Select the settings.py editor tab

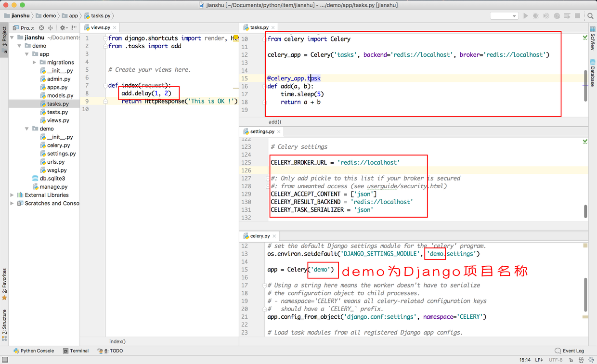pyautogui.click(x=262, y=131)
